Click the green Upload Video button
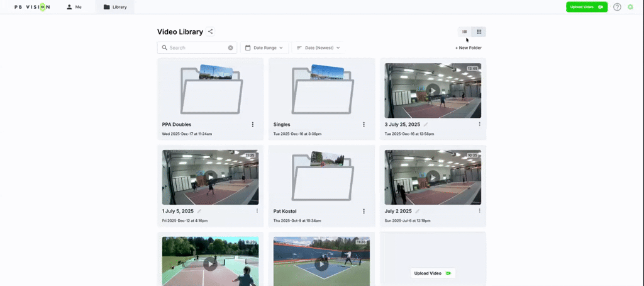 (x=587, y=7)
